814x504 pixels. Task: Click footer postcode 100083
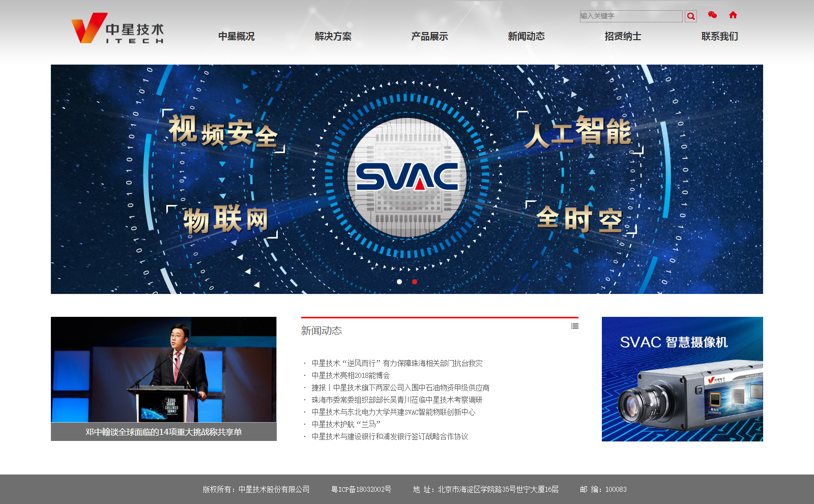(603, 489)
